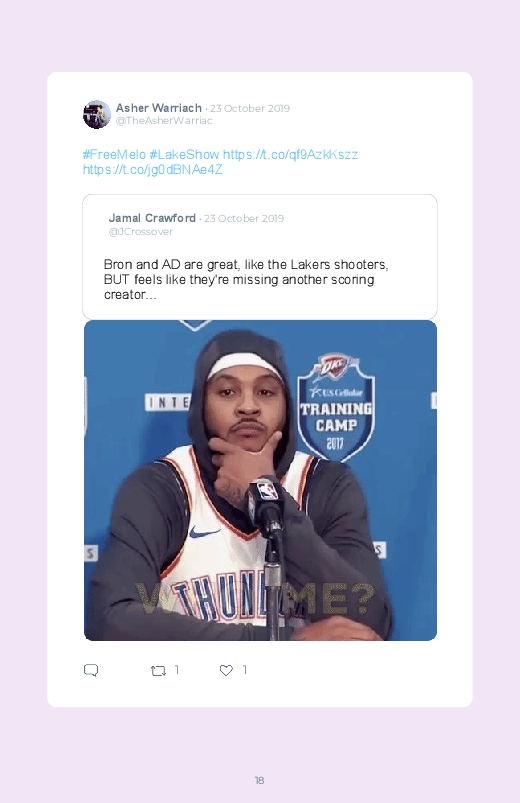Click the heart like icon
Image resolution: width=520 pixels, height=803 pixels.
tap(226, 670)
